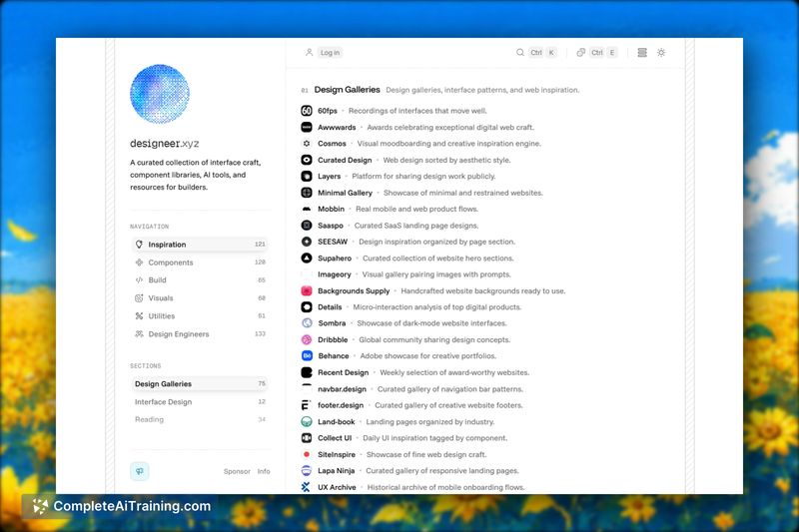Click the Details logo icon
This screenshot has width=799, height=532.
click(x=307, y=307)
